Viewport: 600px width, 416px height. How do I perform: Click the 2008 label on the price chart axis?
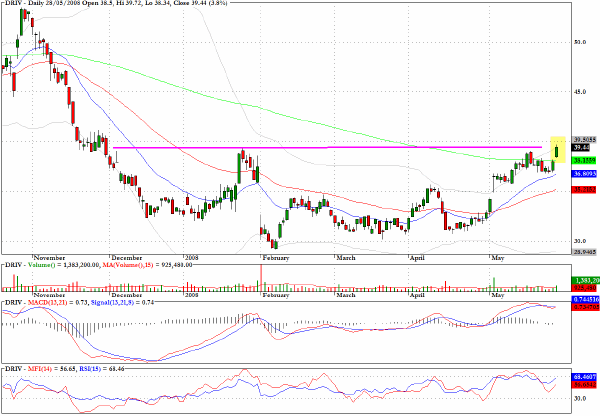click(x=192, y=258)
